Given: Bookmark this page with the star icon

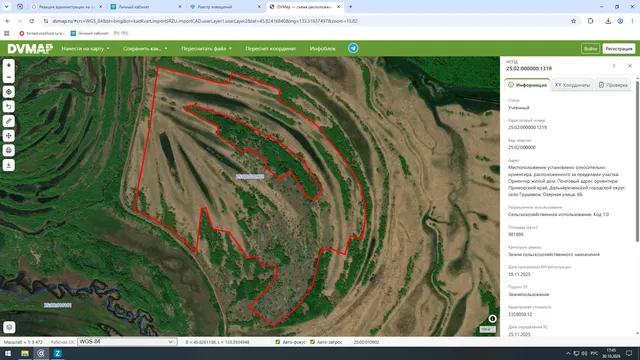Looking at the screenshot, I should 573,21.
